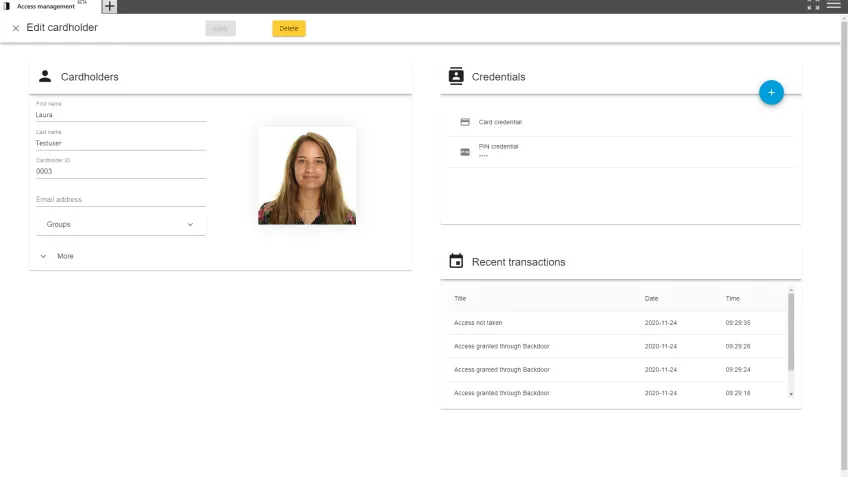Click the Email address input field
The width and height of the screenshot is (848, 477).
pos(120,200)
